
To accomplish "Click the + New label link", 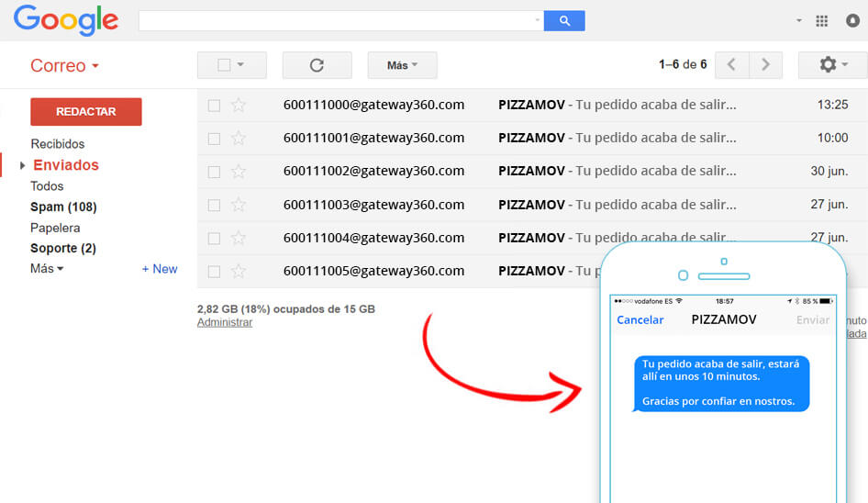I will (x=160, y=269).
